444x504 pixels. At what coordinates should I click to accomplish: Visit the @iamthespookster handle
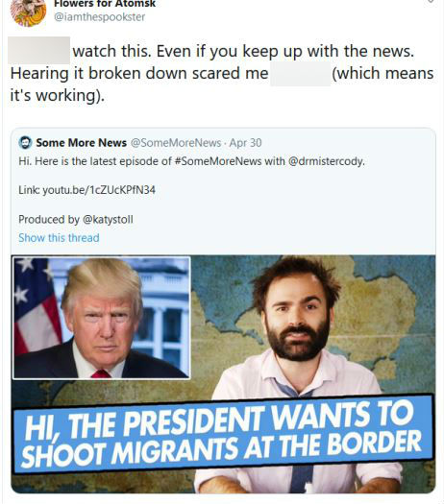point(99,17)
